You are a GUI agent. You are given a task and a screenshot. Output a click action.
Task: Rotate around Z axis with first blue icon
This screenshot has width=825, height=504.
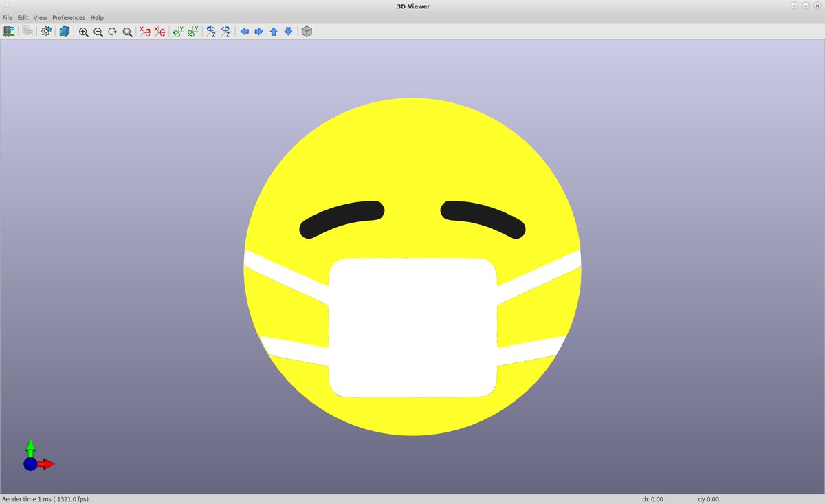click(211, 32)
